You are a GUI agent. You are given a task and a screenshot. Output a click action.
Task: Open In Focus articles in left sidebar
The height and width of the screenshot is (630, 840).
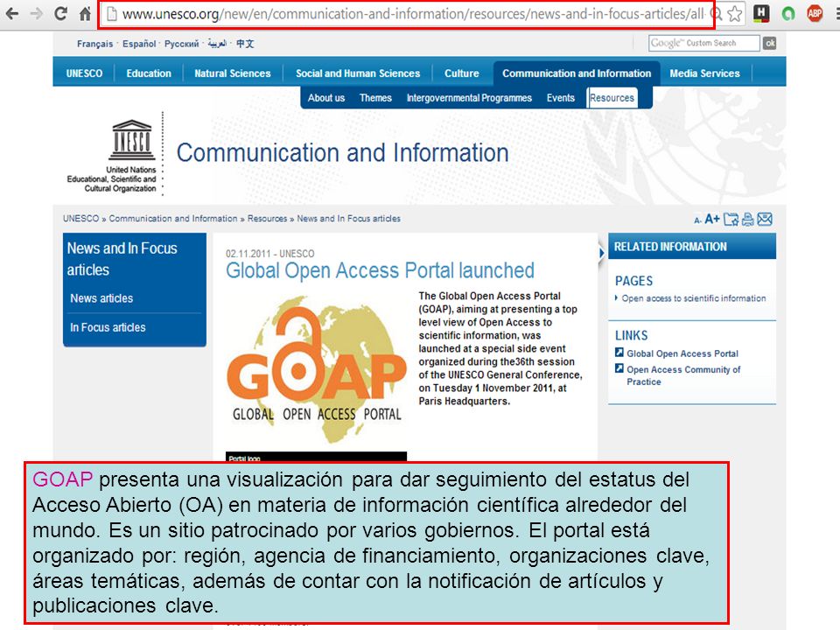(108, 327)
